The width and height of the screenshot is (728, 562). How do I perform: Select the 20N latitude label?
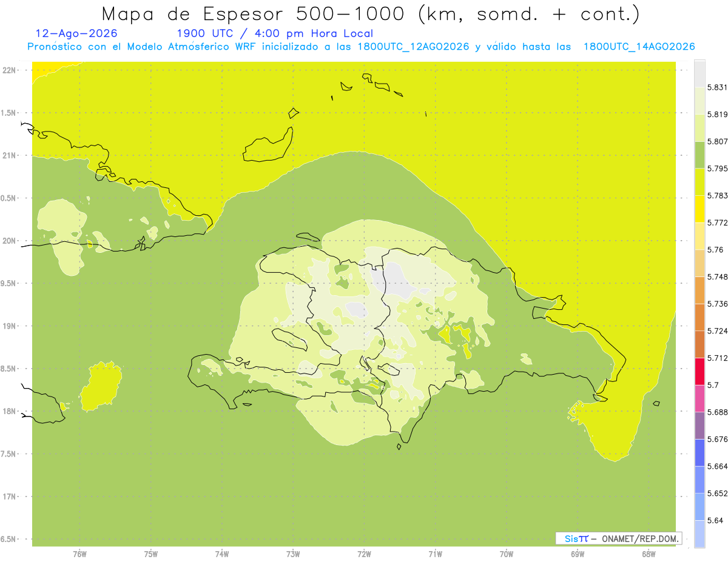coord(10,241)
